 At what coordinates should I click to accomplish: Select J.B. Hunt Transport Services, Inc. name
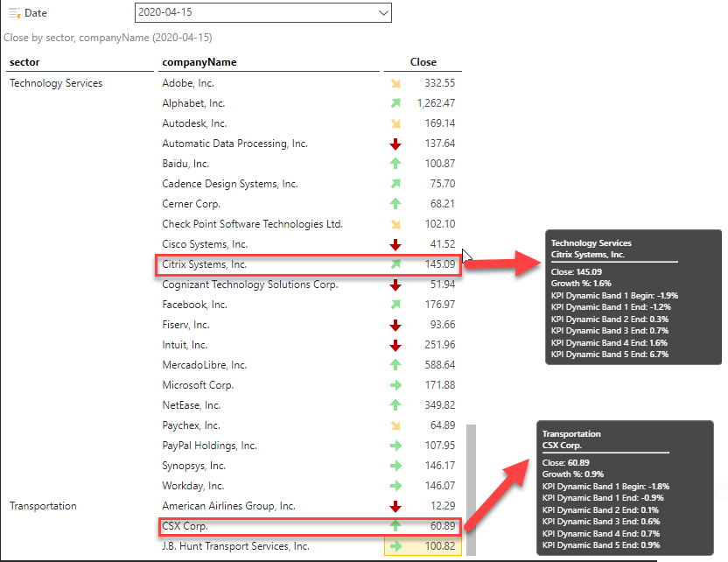tap(236, 546)
